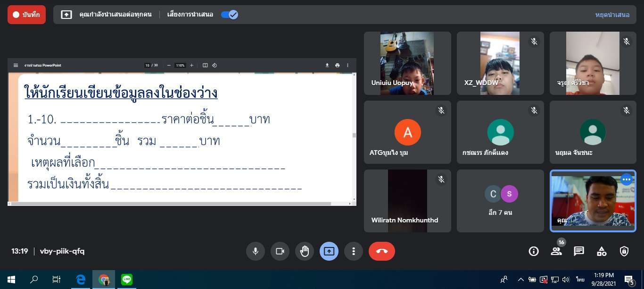Open the meeting chat panel
The image size is (644, 289).
tap(579, 251)
